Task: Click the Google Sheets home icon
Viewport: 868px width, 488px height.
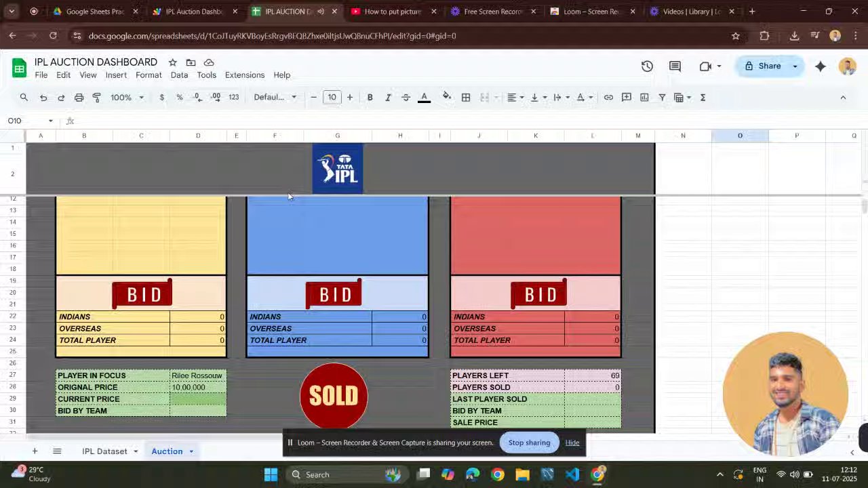Action: pyautogui.click(x=19, y=68)
